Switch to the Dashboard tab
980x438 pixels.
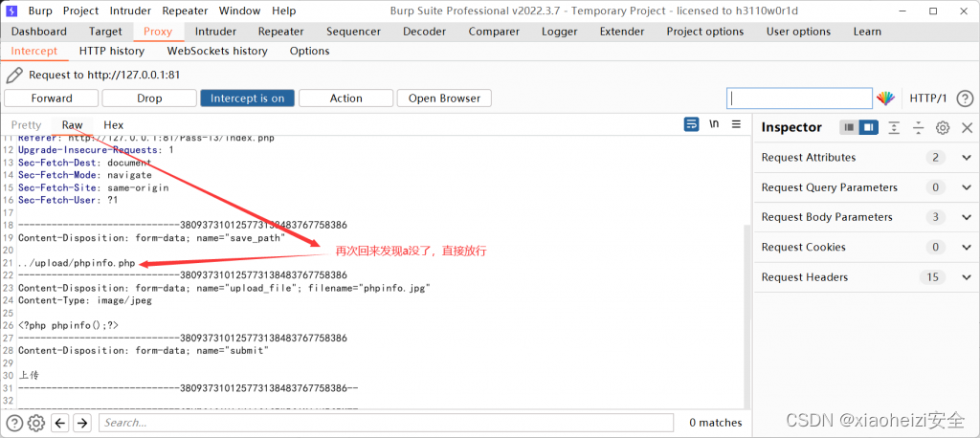[x=38, y=32]
